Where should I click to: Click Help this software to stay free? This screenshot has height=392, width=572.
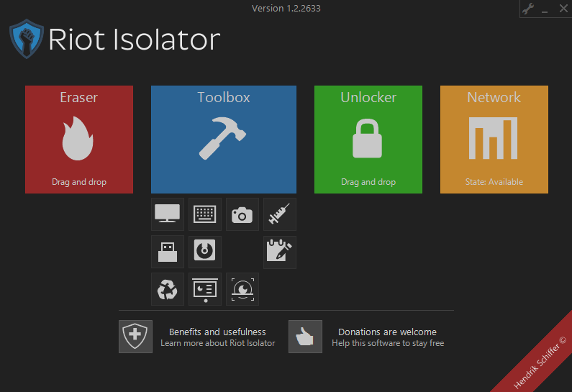(388, 343)
